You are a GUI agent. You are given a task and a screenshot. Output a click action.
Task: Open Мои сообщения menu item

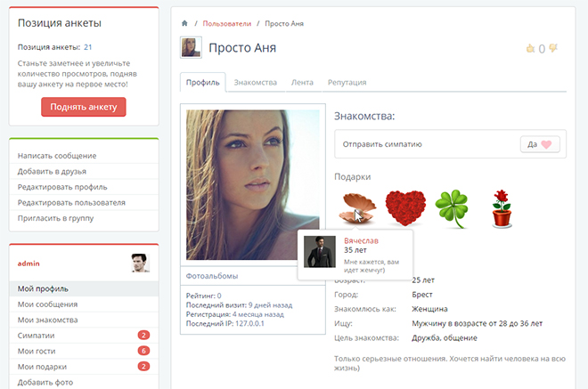coord(84,304)
